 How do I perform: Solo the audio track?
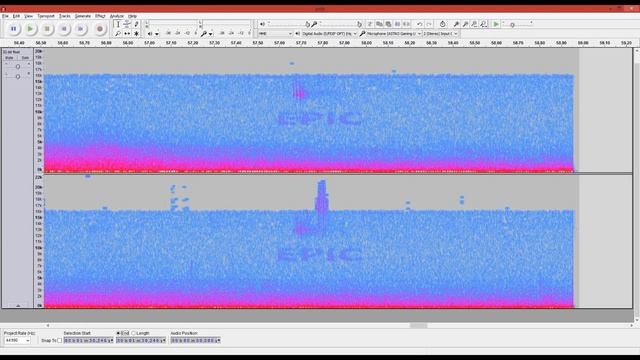(x=25, y=58)
